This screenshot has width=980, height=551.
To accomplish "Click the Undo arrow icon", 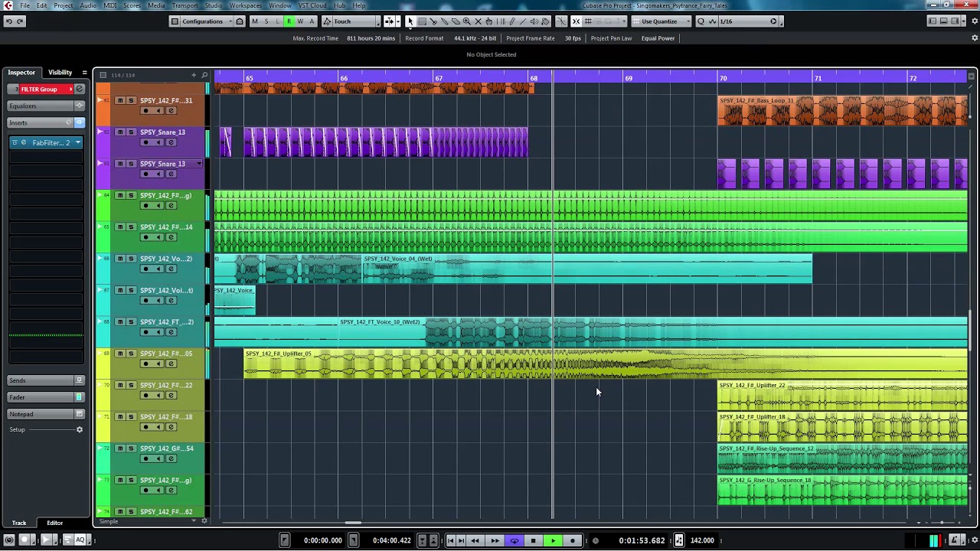I will pos(9,21).
